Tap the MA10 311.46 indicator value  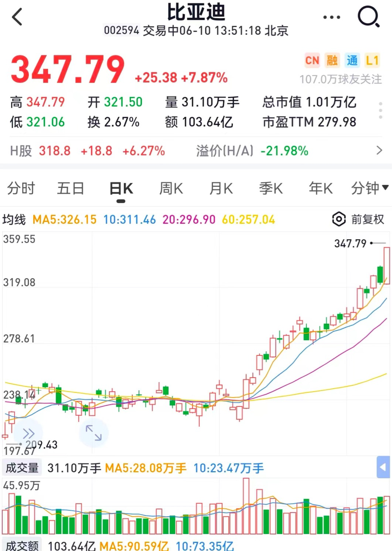[x=129, y=220]
